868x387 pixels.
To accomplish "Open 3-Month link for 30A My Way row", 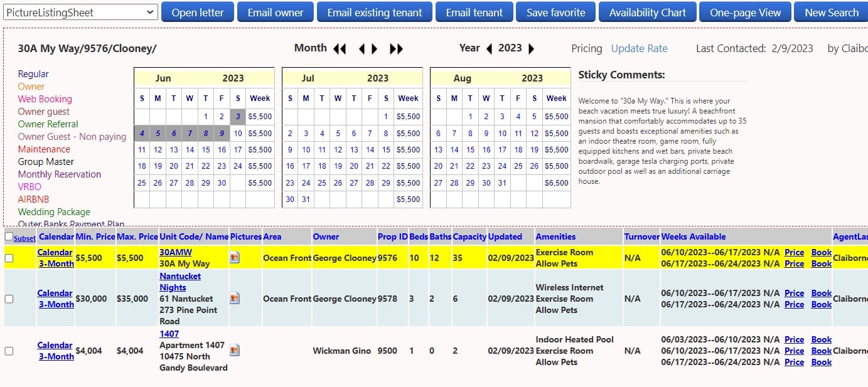I will tap(56, 263).
